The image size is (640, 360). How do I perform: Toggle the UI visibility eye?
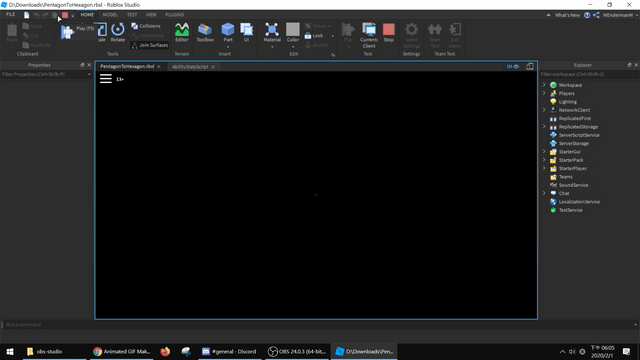point(513,66)
